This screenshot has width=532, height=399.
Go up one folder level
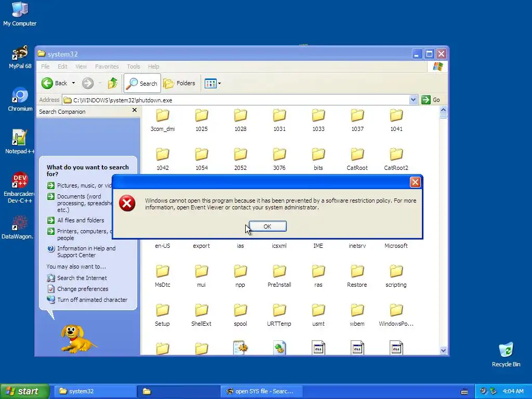click(x=113, y=83)
